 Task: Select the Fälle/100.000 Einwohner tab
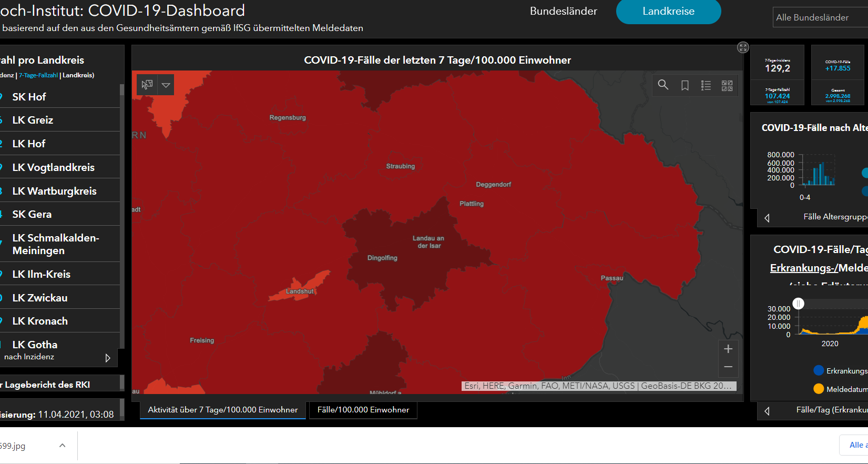click(363, 410)
